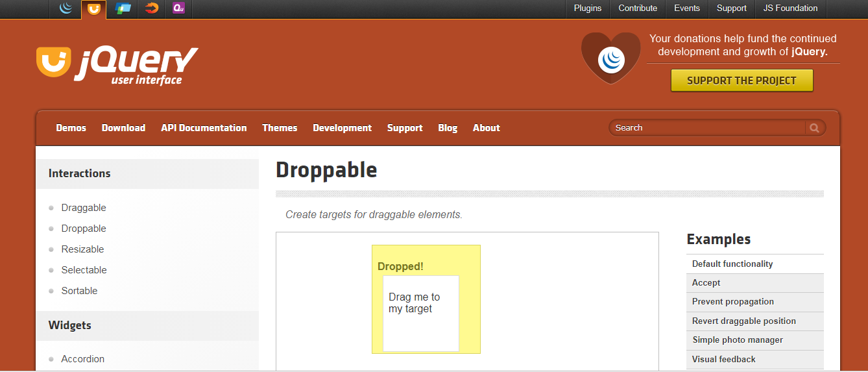Open the Plugins link in top bar
Image resolution: width=868 pixels, height=372 pixels.
coord(588,8)
